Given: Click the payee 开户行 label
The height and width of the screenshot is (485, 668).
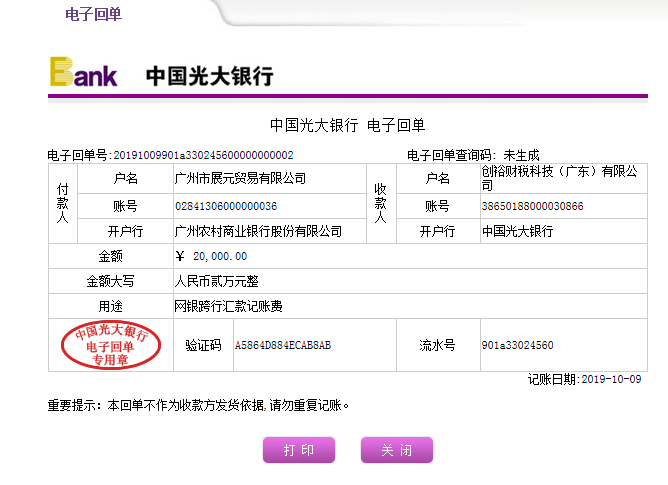Looking at the screenshot, I should click(438, 231).
